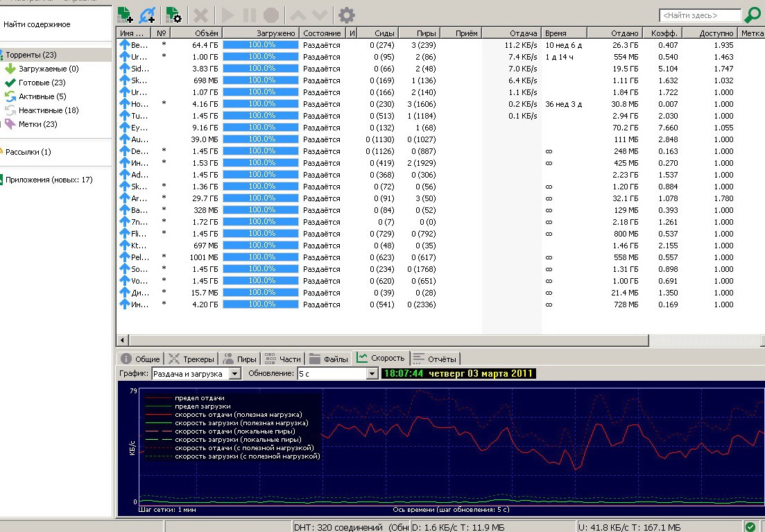The image size is (765, 532).
Task: Click progress bar of 9.16 ГБ torrent
Action: click(x=261, y=128)
